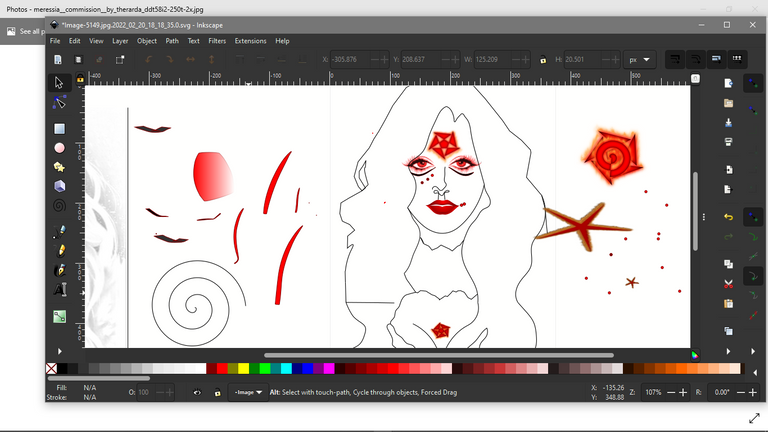The width and height of the screenshot is (768, 432).
Task: Toggle the topmost snapping button
Action: pyautogui.click(x=753, y=83)
